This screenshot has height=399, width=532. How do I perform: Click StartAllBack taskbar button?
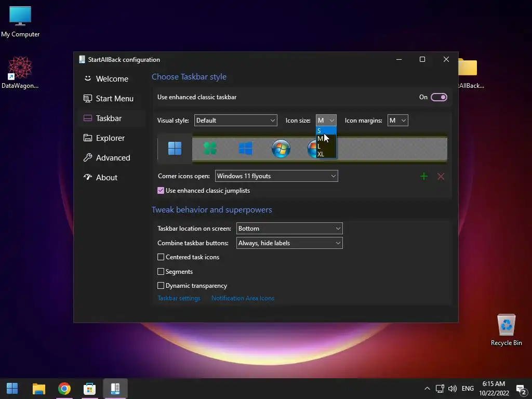(115, 389)
